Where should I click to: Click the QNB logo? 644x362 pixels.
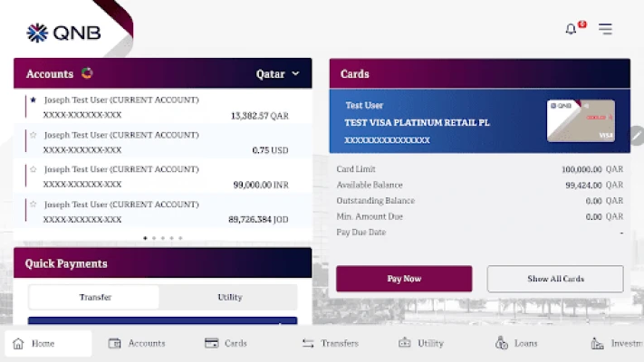pos(63,33)
